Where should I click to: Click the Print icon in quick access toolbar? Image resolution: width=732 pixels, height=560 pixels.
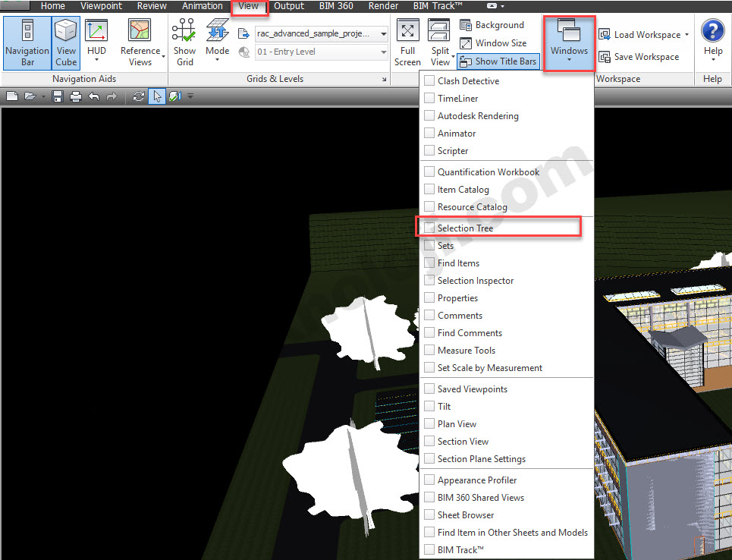click(x=76, y=96)
